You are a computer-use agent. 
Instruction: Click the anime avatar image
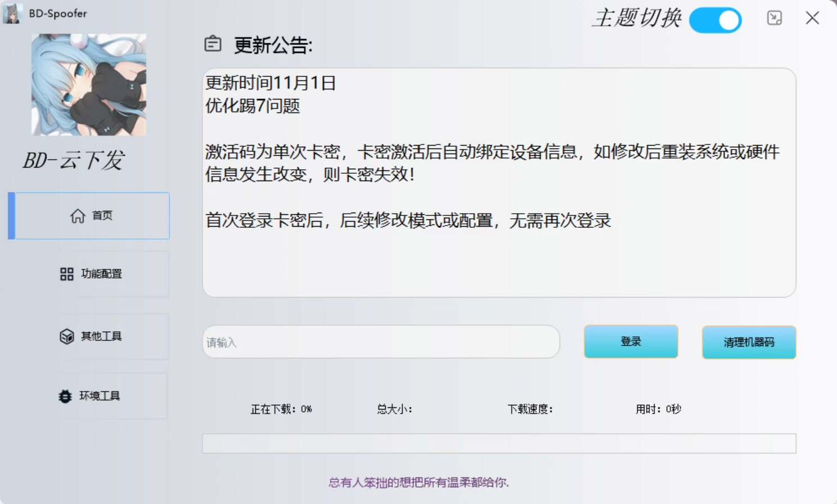[89, 84]
